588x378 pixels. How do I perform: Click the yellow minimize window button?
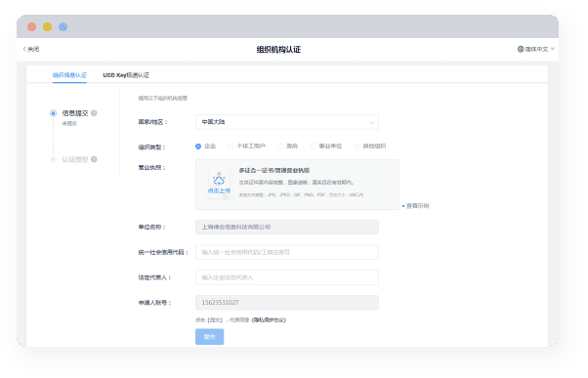coord(47,27)
